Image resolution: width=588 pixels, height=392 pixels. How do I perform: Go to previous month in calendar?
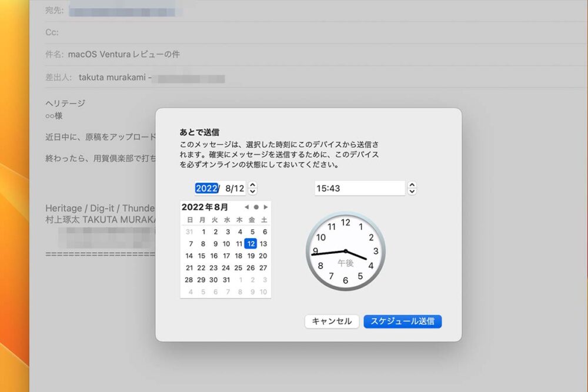[246, 207]
